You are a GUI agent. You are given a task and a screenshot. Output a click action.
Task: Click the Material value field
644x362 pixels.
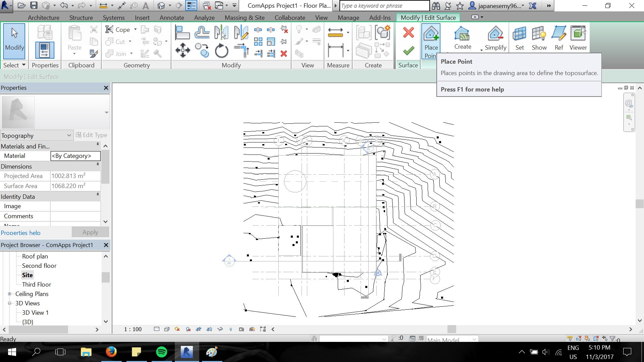click(x=75, y=156)
